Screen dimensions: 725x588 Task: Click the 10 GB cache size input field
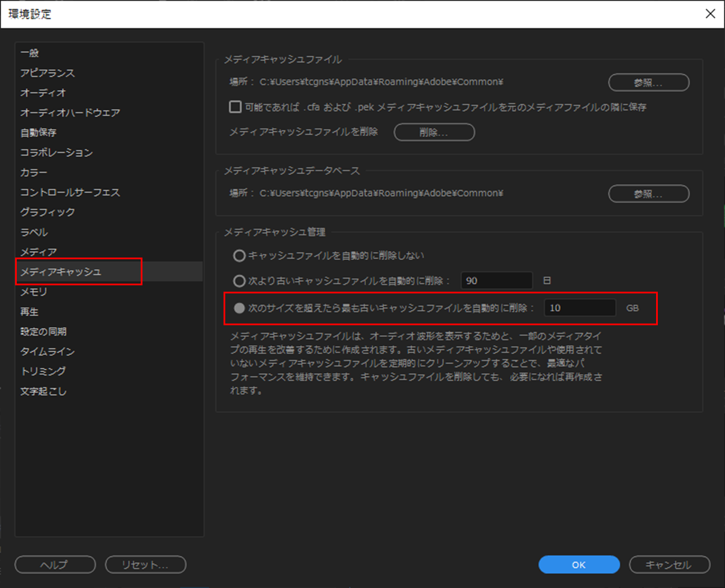(580, 308)
